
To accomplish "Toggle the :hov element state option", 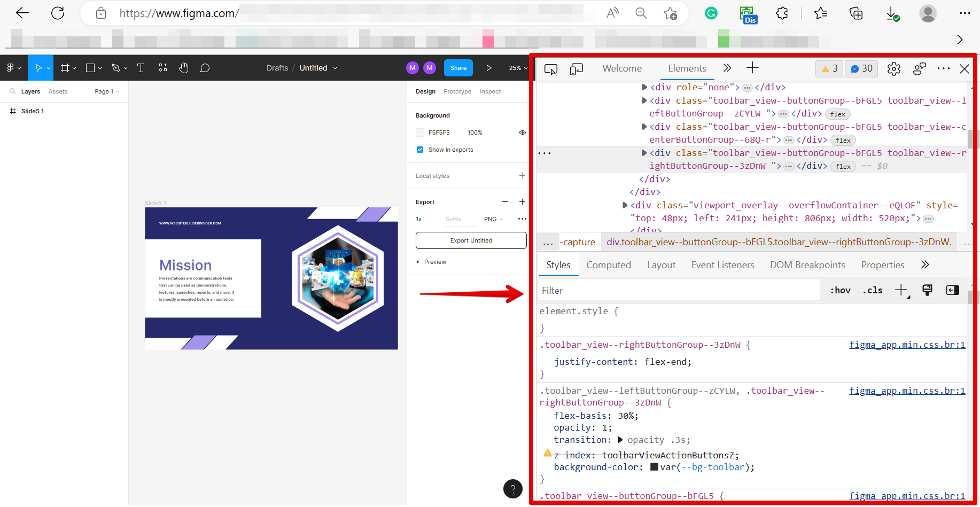I will click(x=840, y=290).
